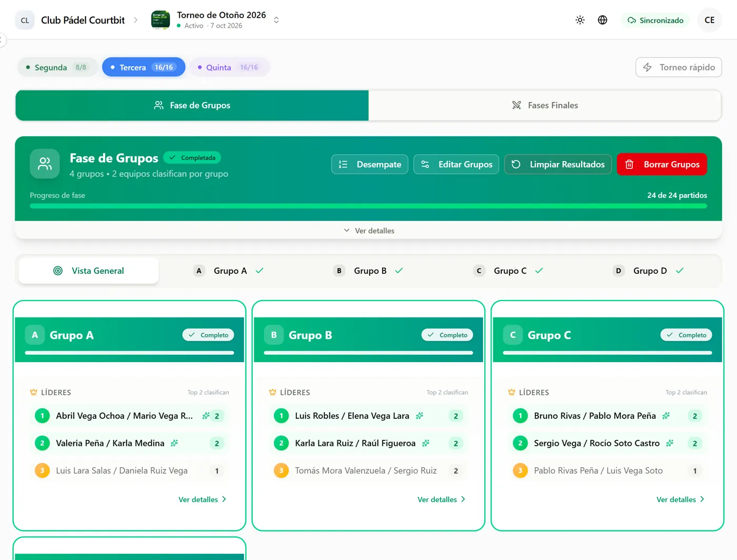The image size is (737, 560).
Task: Click the phase progress bar
Action: (368, 206)
